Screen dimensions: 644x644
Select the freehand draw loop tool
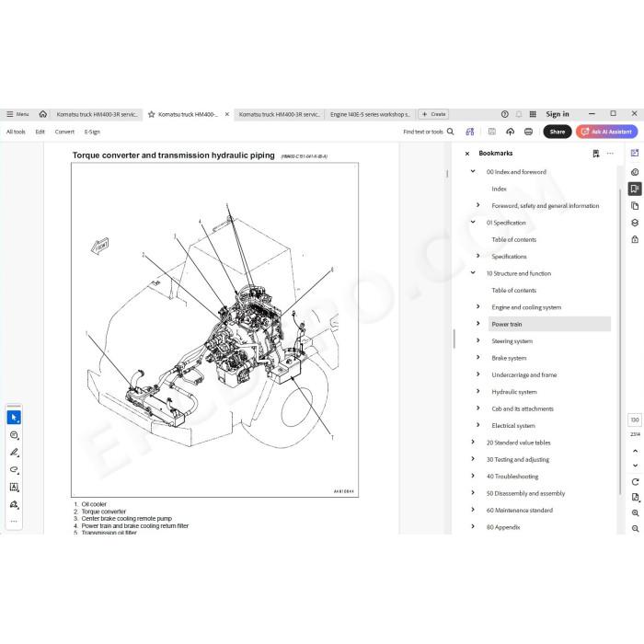[14, 470]
